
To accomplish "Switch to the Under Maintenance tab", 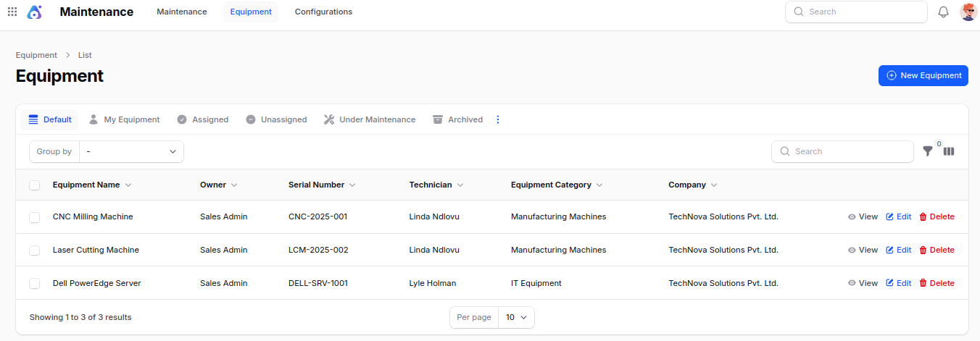I will pyautogui.click(x=370, y=119).
